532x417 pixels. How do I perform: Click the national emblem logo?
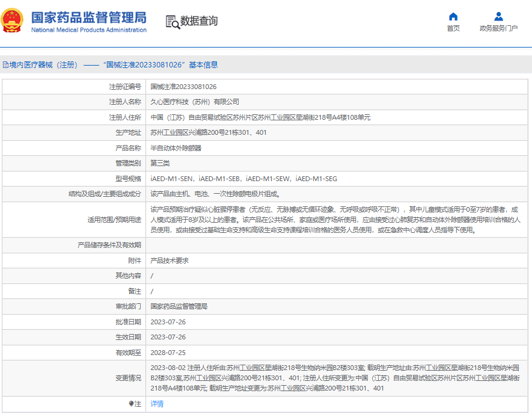[x=12, y=20]
